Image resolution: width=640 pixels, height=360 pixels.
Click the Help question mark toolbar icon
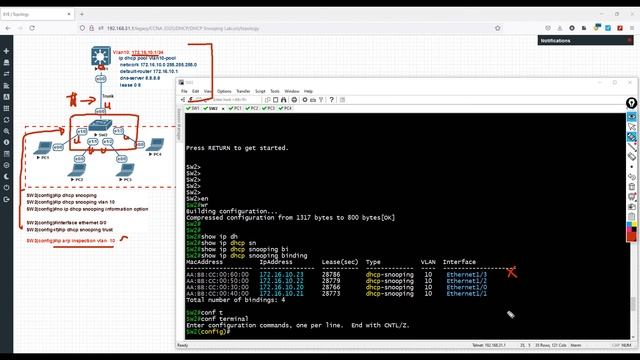tap(331, 100)
